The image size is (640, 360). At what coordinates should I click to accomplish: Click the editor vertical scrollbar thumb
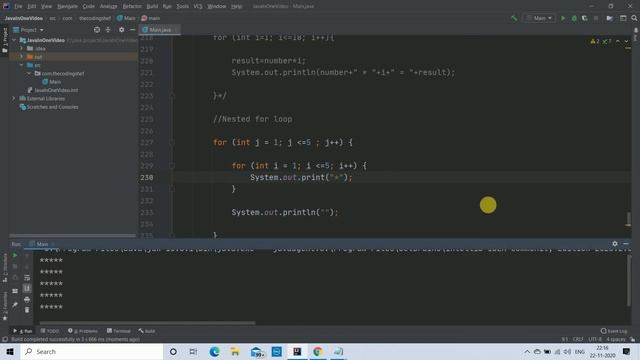coord(628,219)
